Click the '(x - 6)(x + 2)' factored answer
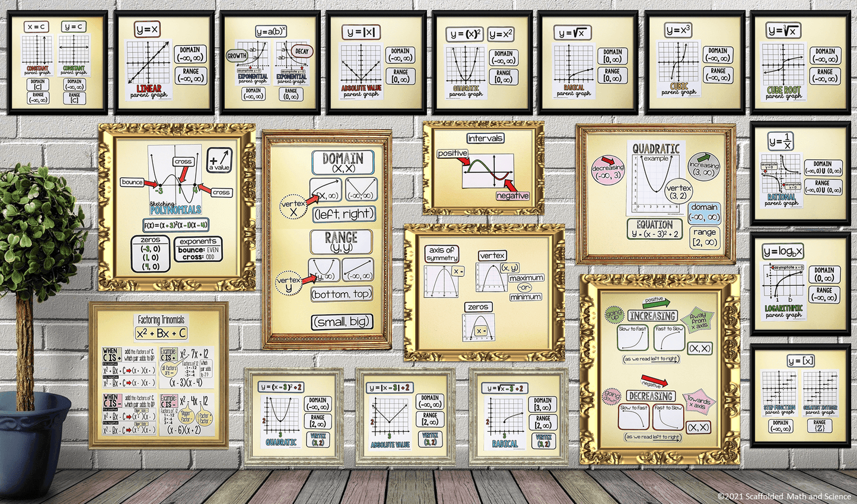Image resolution: width=857 pixels, height=504 pixels. [x=184, y=429]
